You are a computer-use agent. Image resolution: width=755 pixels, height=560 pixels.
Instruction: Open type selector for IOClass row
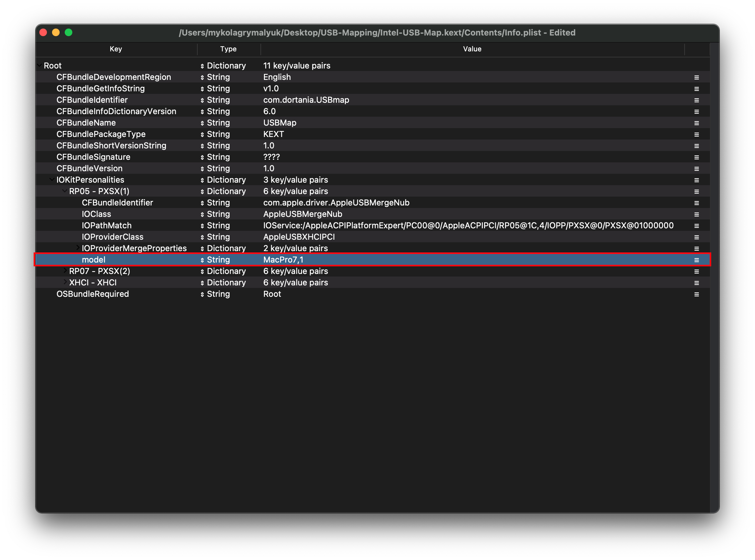(202, 214)
